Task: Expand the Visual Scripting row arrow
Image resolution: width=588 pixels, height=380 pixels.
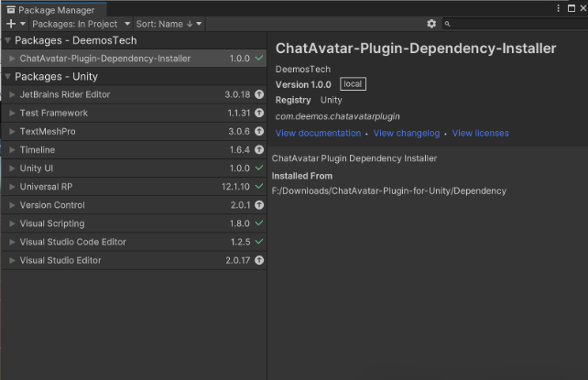Action: point(12,223)
